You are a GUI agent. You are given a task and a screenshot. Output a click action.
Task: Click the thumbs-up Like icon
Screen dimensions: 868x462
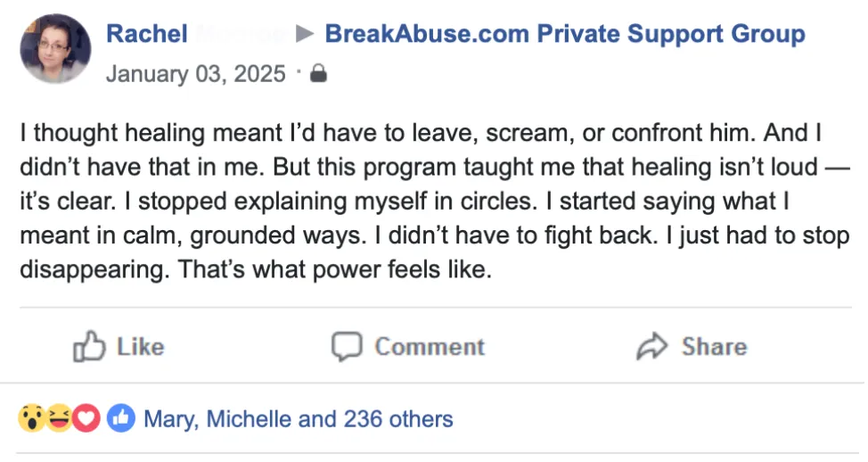coord(89,346)
